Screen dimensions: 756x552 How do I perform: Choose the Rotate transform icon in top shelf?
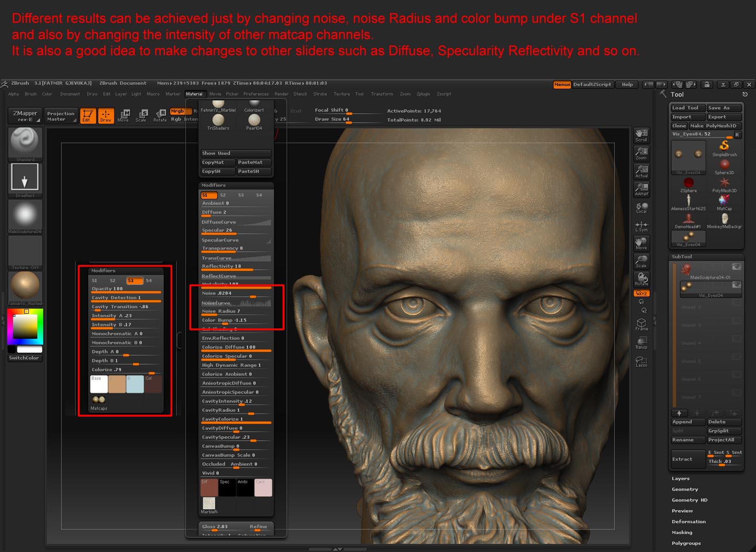(x=160, y=115)
